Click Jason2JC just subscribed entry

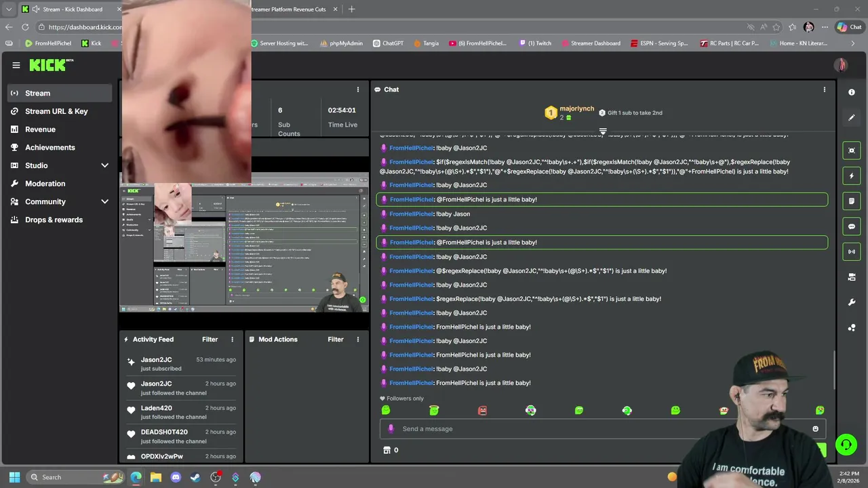(x=182, y=364)
